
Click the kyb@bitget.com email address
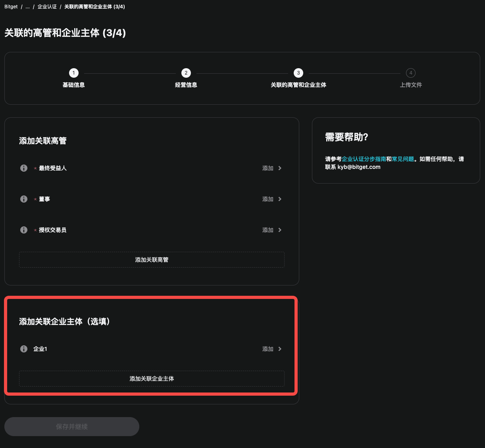(x=359, y=167)
